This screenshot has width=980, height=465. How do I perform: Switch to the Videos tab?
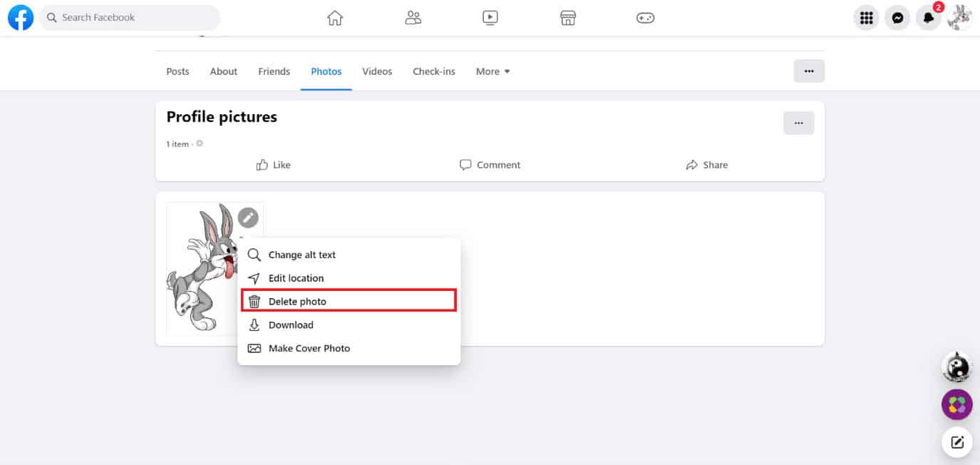pyautogui.click(x=377, y=71)
